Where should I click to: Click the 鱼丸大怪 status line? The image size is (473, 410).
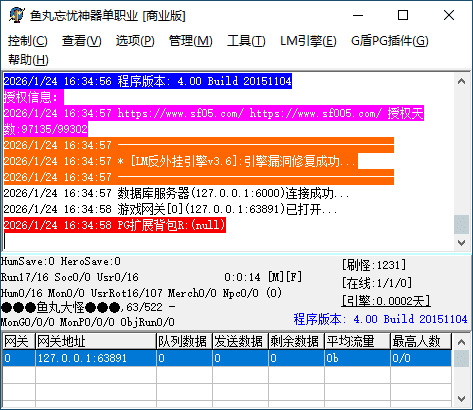pos(88,307)
